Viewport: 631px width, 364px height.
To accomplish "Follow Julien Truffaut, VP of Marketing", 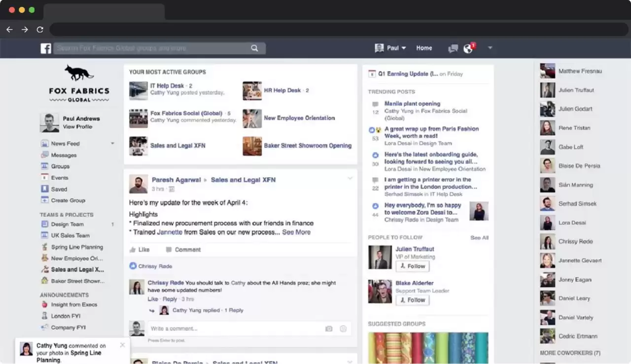I will tap(413, 266).
